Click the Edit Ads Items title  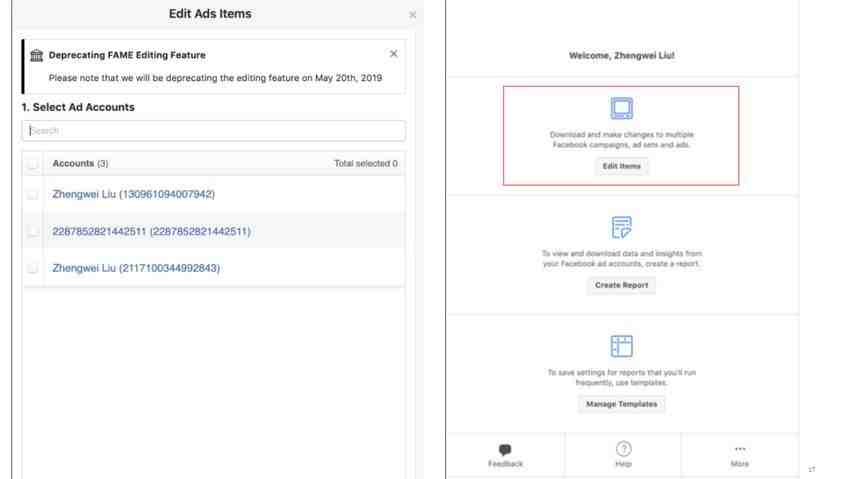pos(210,14)
